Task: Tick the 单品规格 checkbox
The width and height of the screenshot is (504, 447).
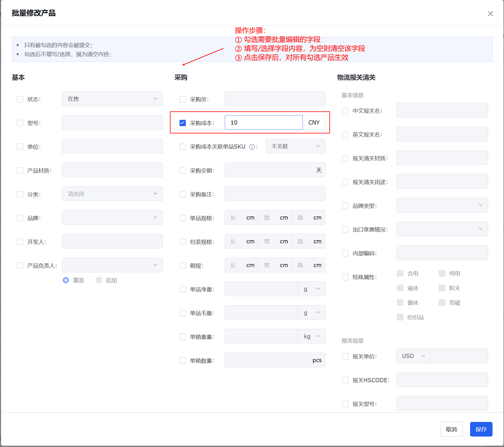Action: click(183, 218)
